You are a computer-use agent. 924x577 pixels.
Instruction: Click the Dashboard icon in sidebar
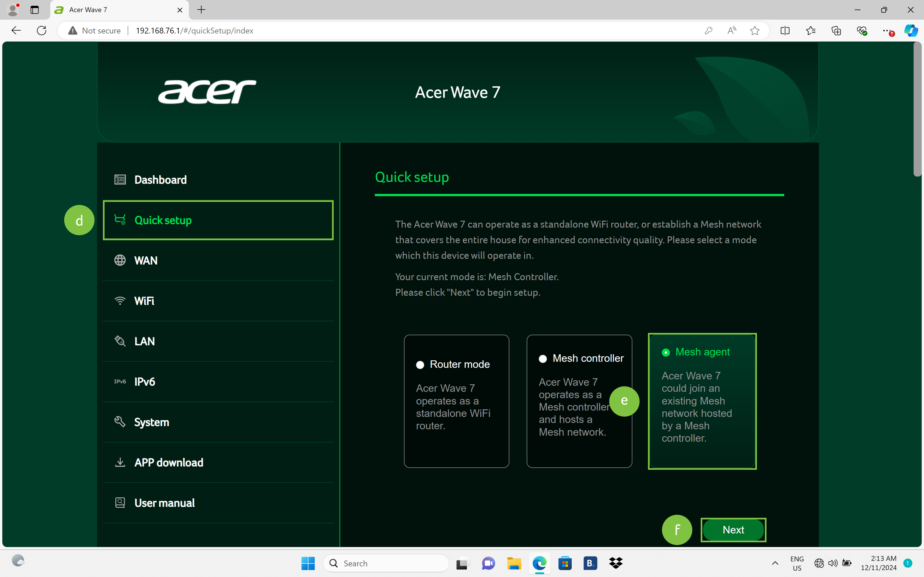tap(120, 179)
